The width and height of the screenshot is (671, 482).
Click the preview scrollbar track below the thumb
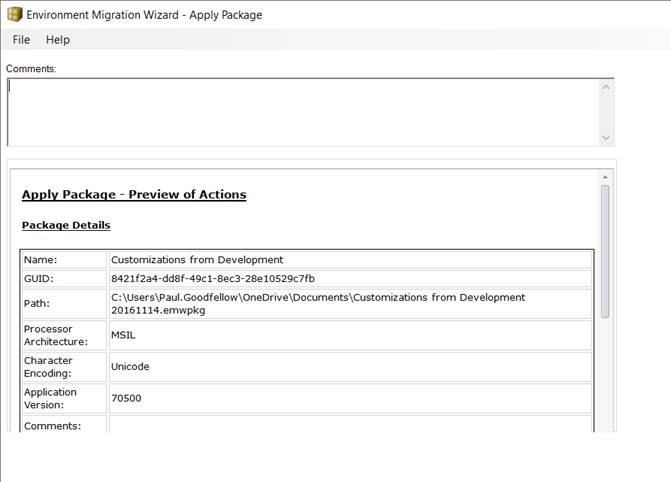coord(605,380)
